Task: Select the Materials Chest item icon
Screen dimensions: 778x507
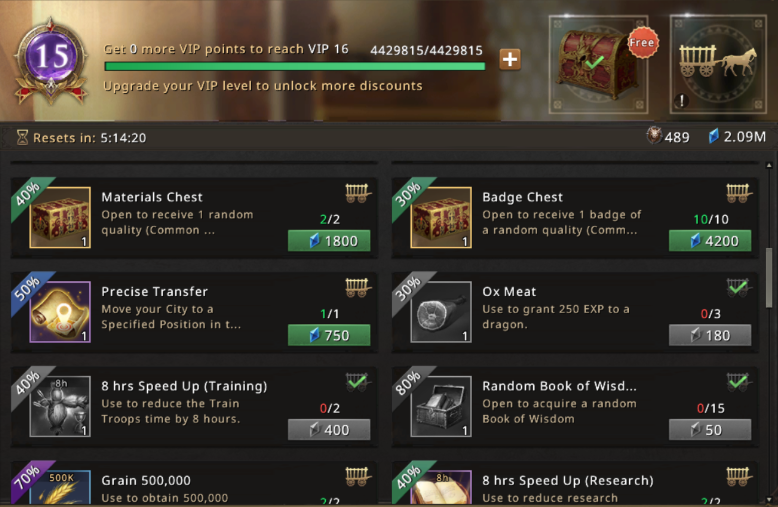Action: click(x=60, y=217)
